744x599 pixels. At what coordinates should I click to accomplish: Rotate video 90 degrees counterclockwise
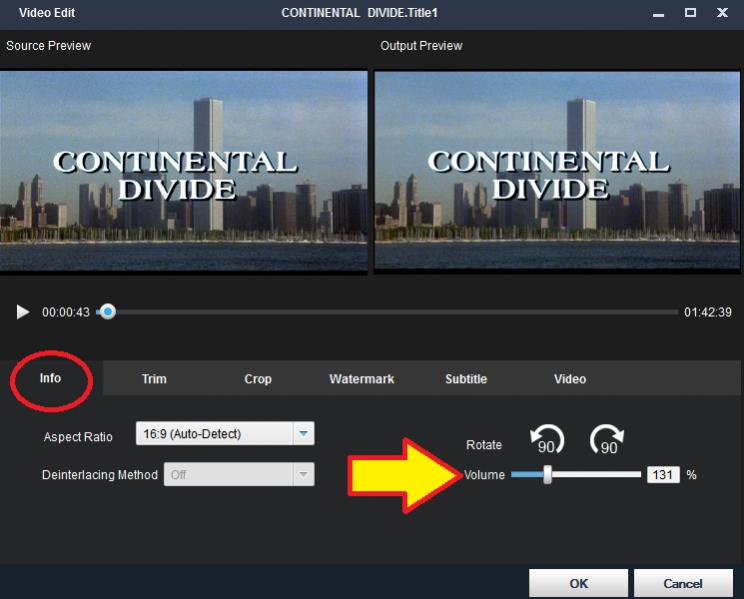point(547,440)
